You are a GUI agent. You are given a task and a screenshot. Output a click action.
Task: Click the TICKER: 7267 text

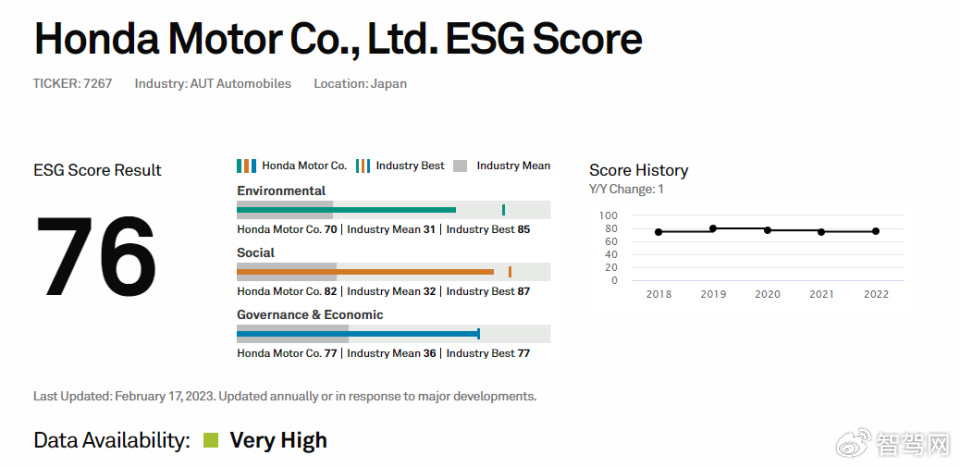point(72,84)
